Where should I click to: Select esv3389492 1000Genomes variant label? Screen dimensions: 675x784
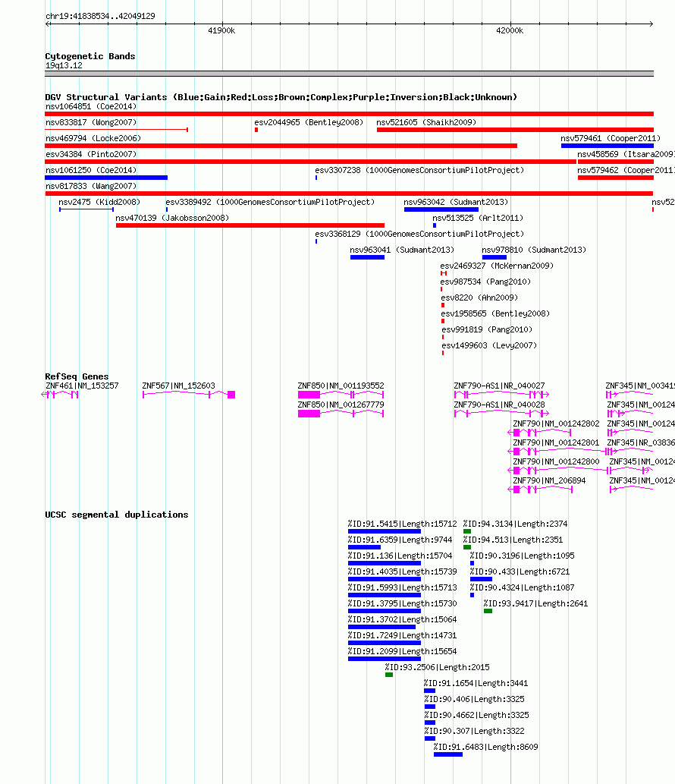[270, 203]
